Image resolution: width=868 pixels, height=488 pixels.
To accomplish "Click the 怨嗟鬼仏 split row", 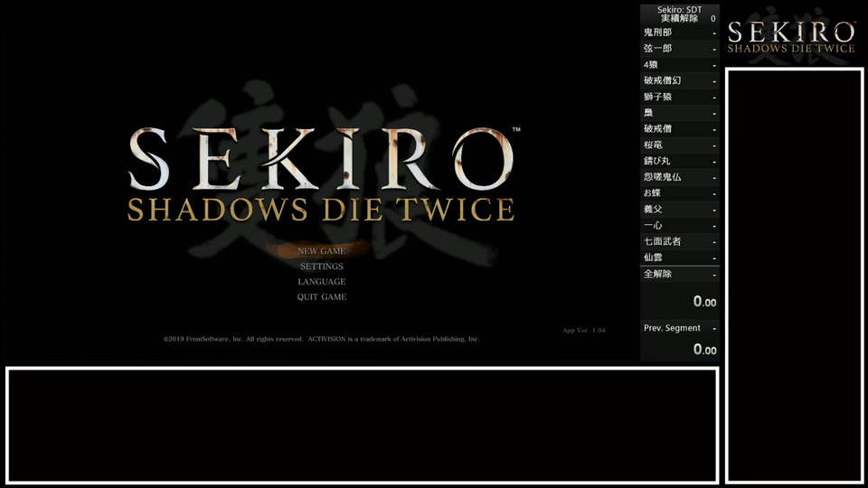I will [680, 177].
